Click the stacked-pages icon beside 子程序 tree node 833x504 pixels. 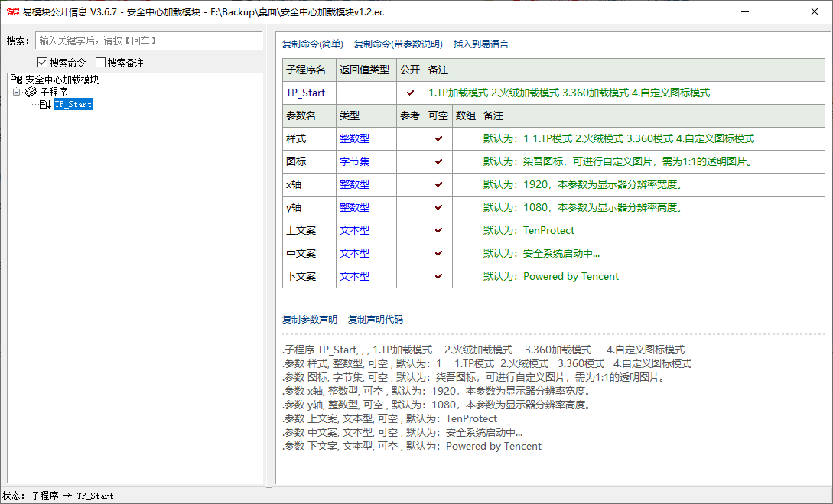(x=31, y=92)
